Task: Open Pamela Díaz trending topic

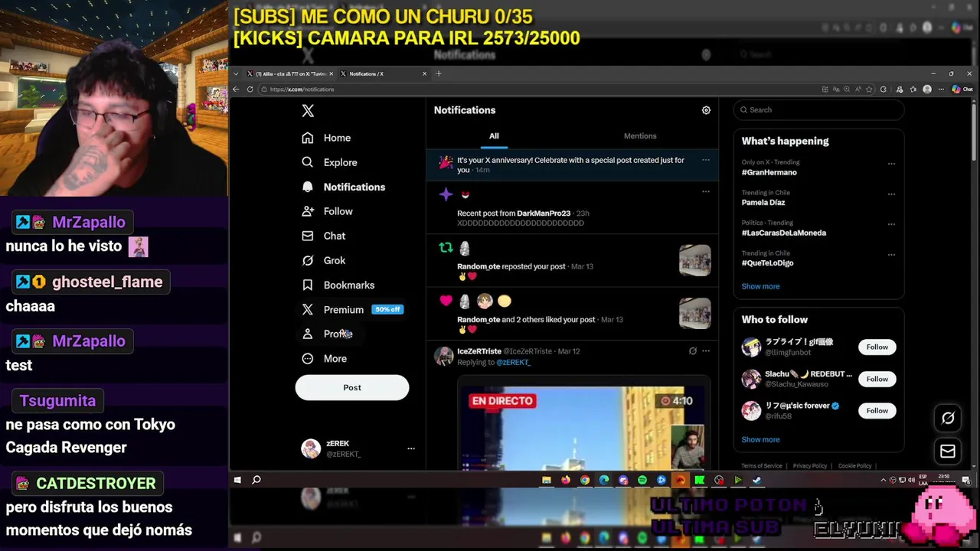Action: point(763,203)
